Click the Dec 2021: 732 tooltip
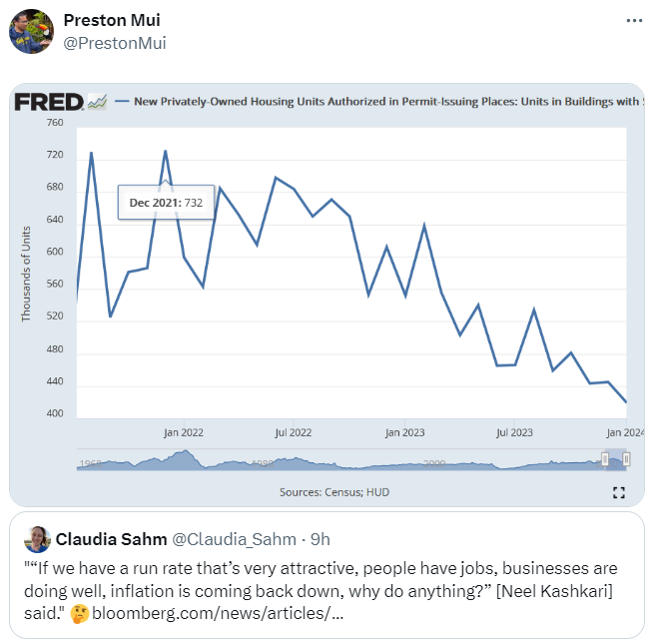 point(166,202)
